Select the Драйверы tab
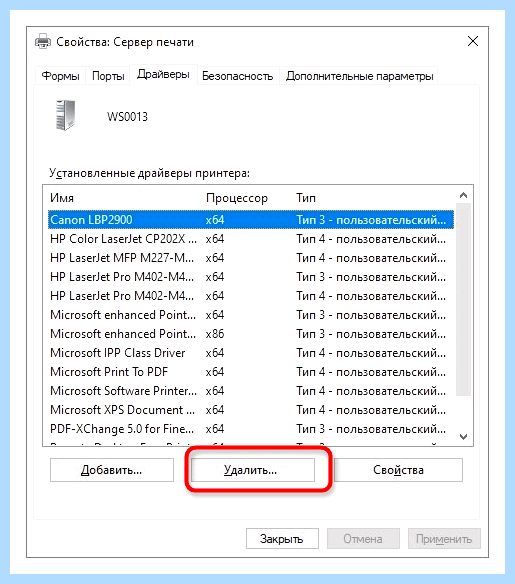 (x=163, y=74)
